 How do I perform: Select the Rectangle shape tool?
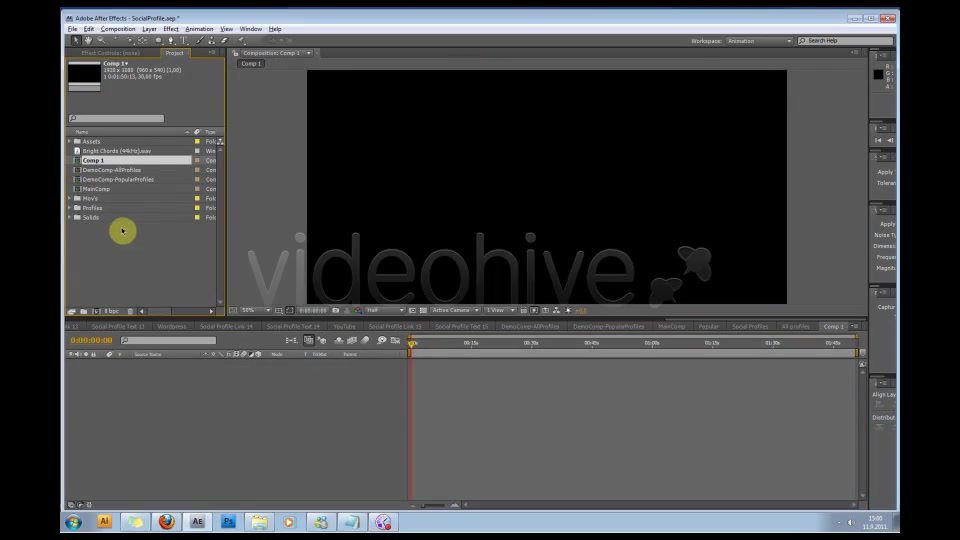point(158,40)
